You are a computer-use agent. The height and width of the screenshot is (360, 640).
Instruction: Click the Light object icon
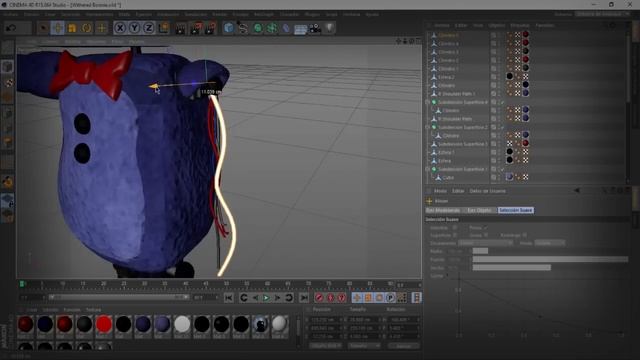point(329,28)
